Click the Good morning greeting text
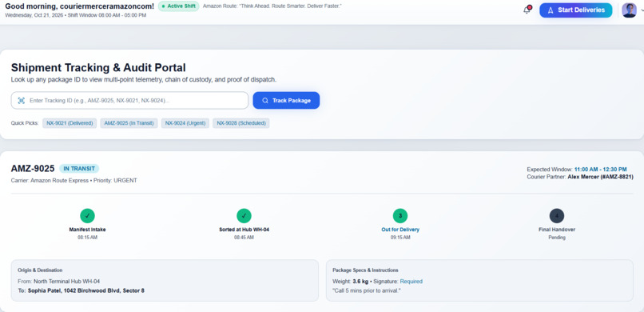This screenshot has height=312, width=644. (x=80, y=6)
